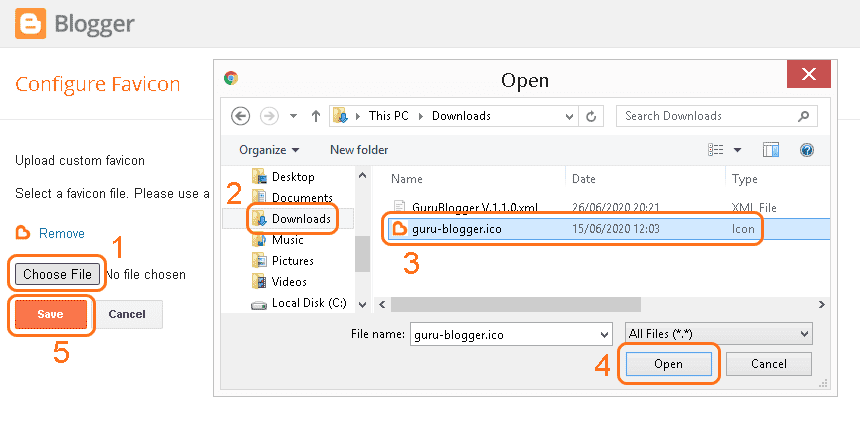860x425 pixels.
Task: Click the 26/06/2020 20:21 date cell
Action: pos(616,208)
